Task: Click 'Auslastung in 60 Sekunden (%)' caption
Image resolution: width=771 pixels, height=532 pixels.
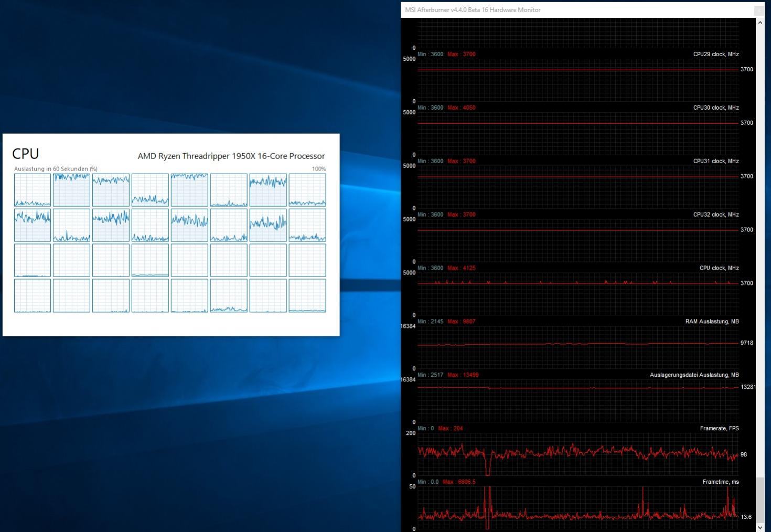Action: pos(56,169)
